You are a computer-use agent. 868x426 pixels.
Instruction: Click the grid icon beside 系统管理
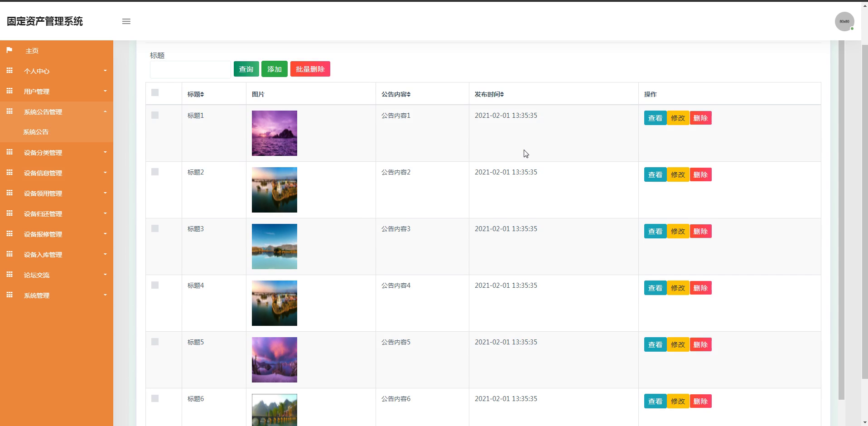pyautogui.click(x=10, y=295)
